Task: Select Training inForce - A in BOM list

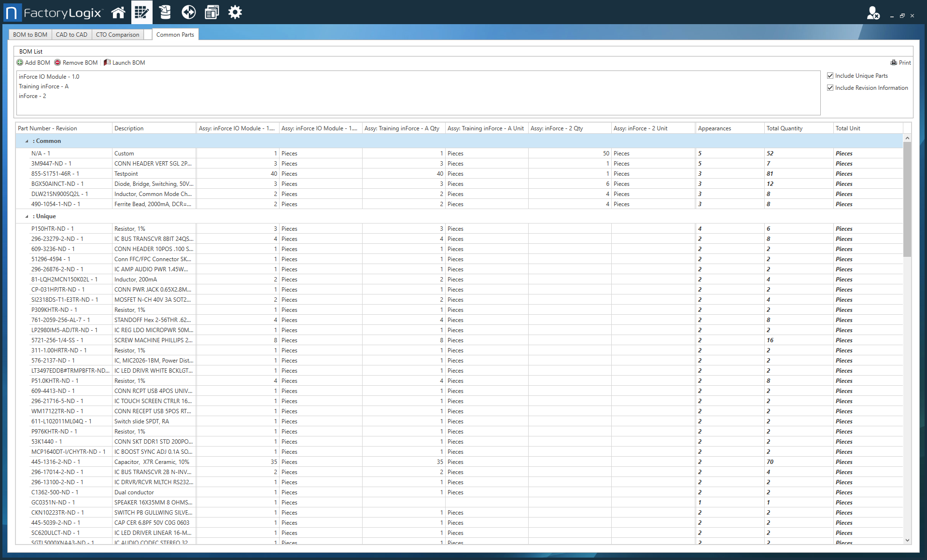Action: tap(43, 86)
